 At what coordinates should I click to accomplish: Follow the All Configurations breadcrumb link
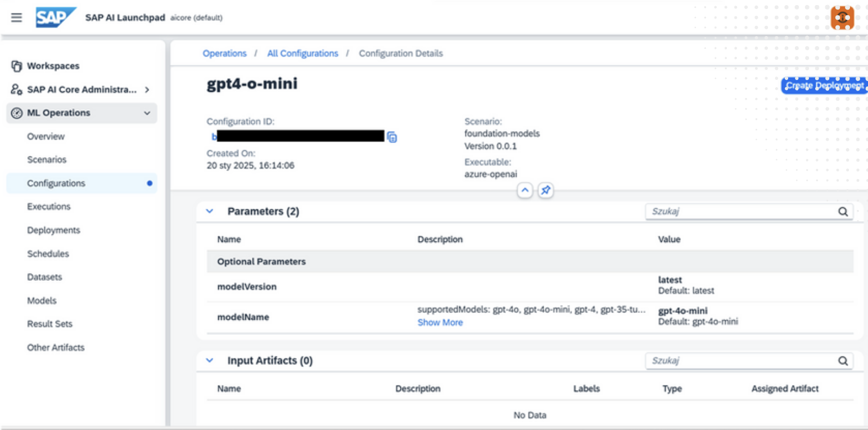tap(302, 53)
